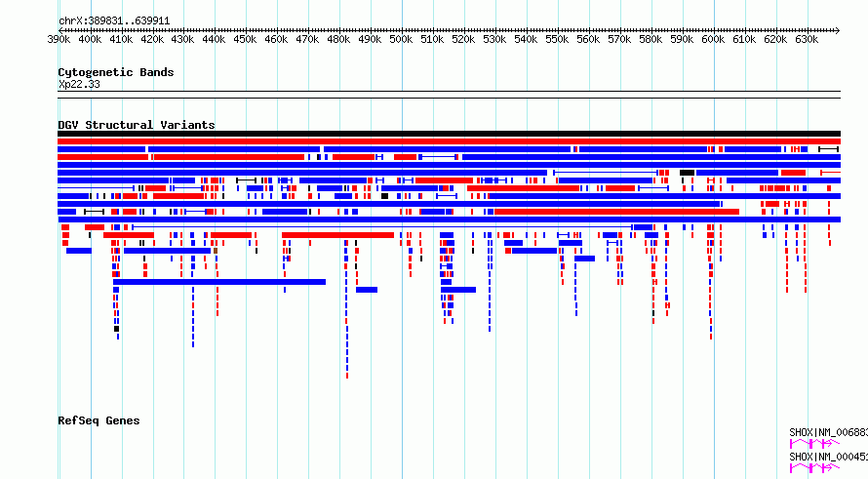
Task: Select the blue variant spanning 411k to 439k
Action: click(167, 251)
